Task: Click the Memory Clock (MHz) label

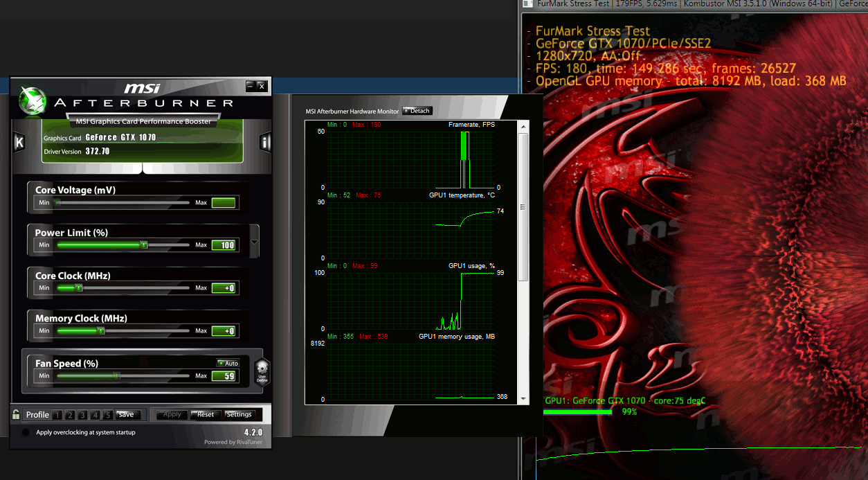Action: coord(81,319)
